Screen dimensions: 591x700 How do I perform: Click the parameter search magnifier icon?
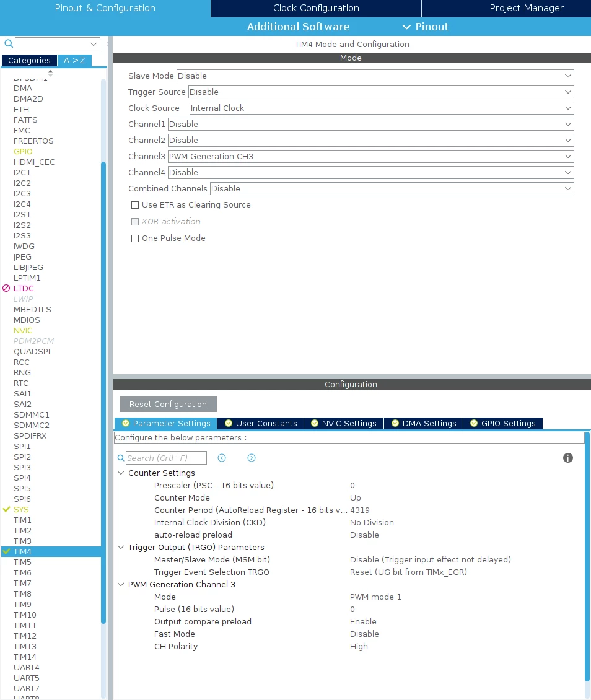pos(121,458)
